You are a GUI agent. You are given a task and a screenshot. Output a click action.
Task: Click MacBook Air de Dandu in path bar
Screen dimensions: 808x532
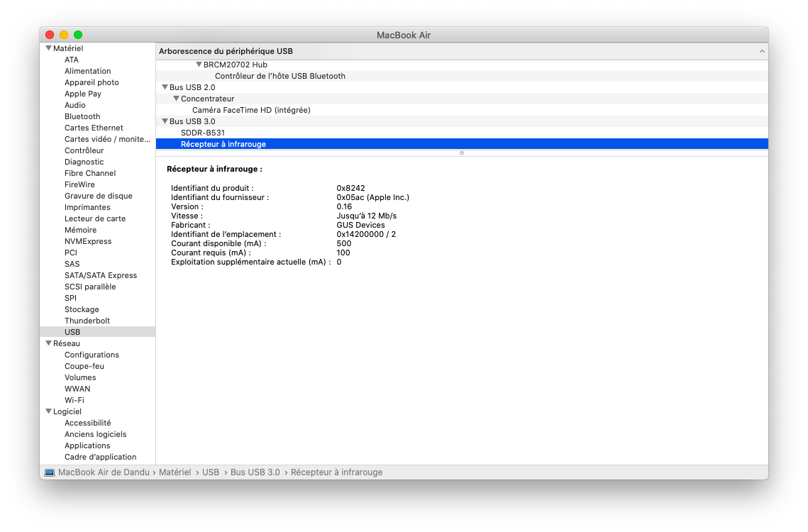pyautogui.click(x=104, y=472)
